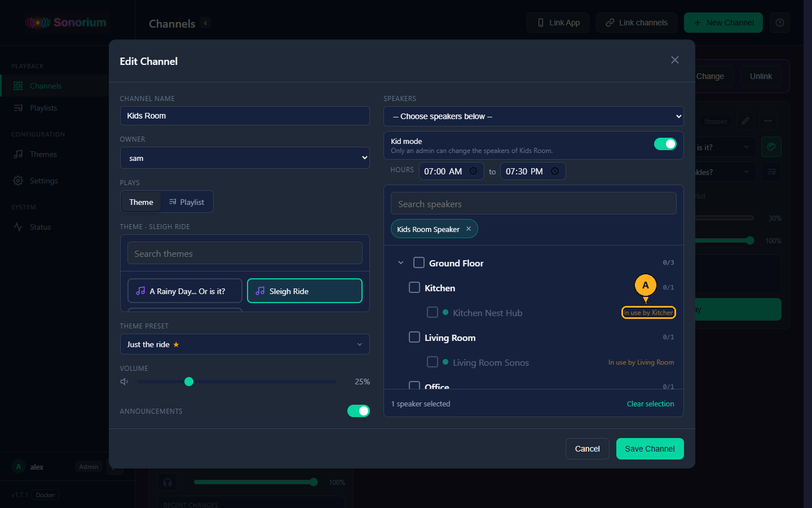Open the Choose speakers below dropdown

click(x=533, y=116)
